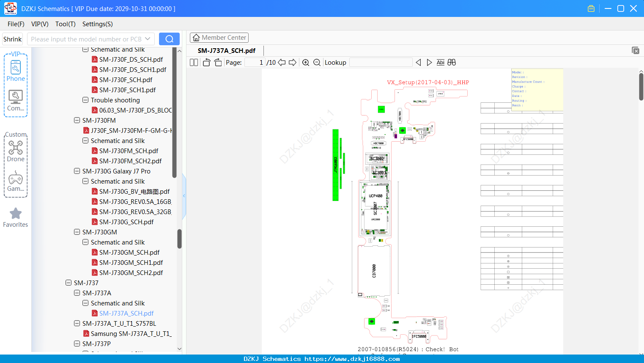
Task: Open the 06.03_SM-J730F_DS_BLOC file
Action: click(x=135, y=110)
